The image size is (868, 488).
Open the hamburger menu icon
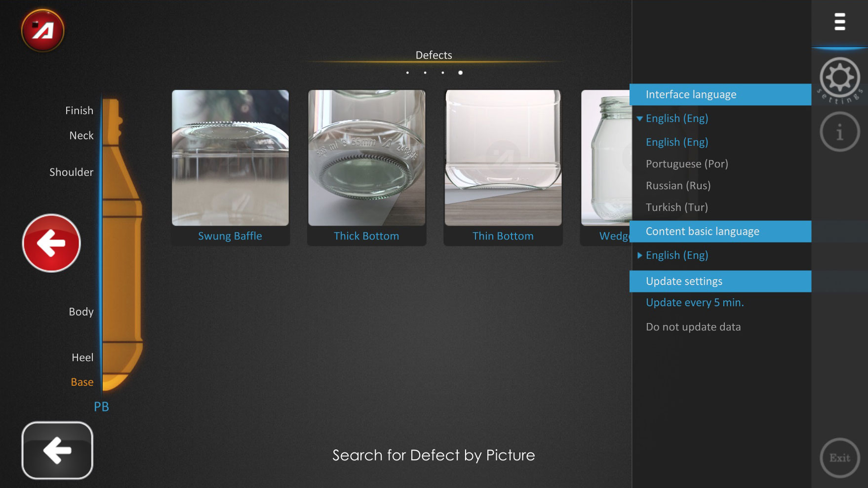[x=840, y=22]
